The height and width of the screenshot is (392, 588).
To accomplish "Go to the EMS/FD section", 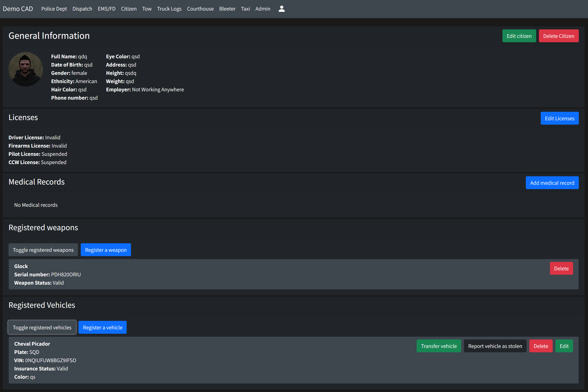I will click(x=106, y=9).
